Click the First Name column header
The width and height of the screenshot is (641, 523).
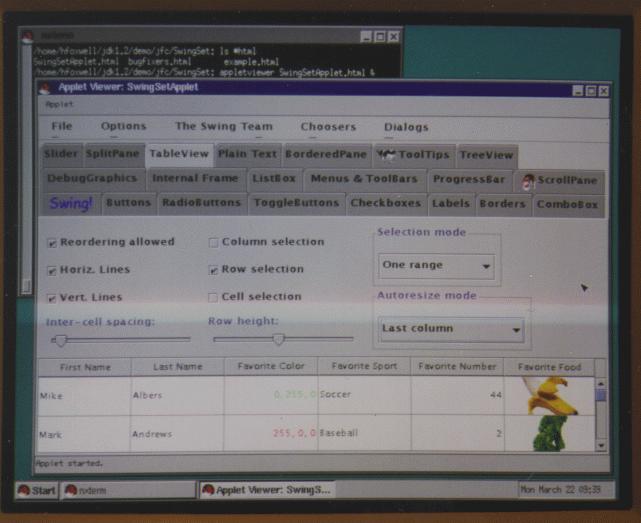[85, 368]
